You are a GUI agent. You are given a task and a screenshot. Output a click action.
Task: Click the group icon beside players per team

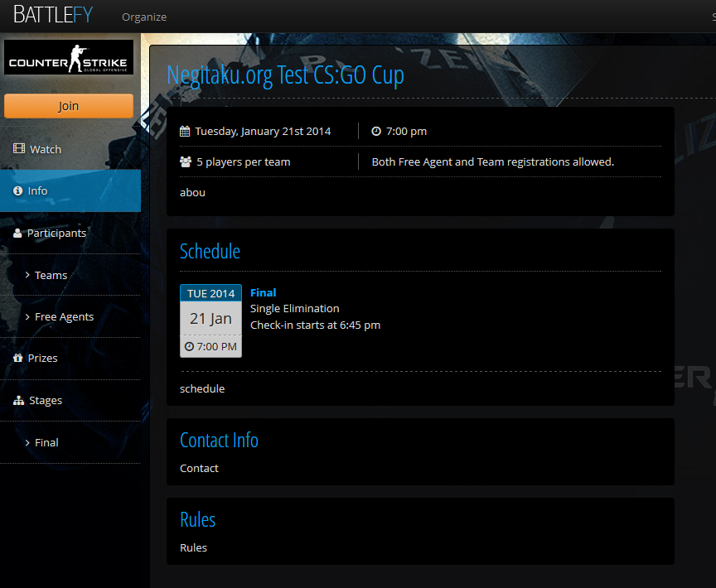186,162
